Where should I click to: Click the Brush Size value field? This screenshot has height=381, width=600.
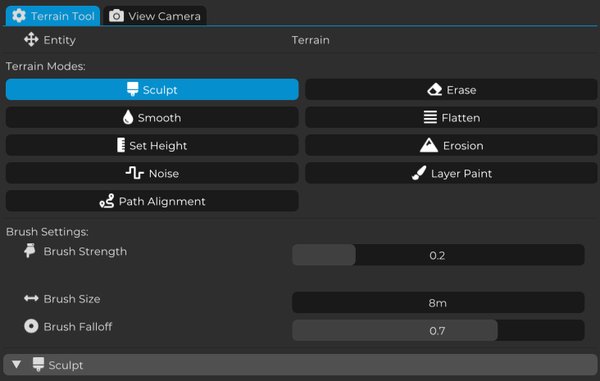(x=438, y=303)
